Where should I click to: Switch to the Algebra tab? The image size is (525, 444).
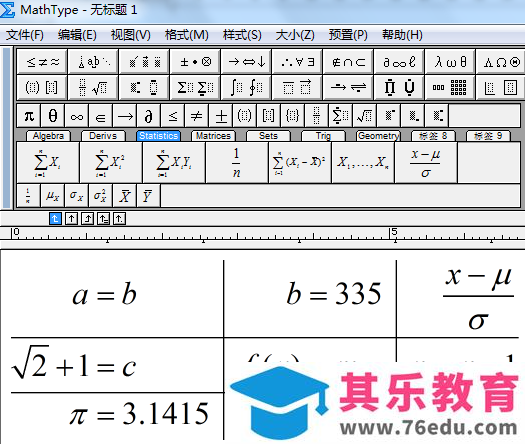pyautogui.click(x=48, y=136)
